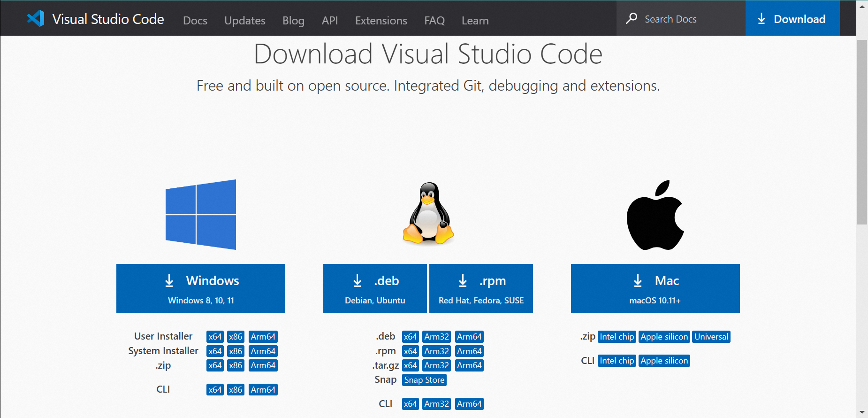The height and width of the screenshot is (418, 868).
Task: Select Linux CLI Arm32 link
Action: pyautogui.click(x=437, y=404)
